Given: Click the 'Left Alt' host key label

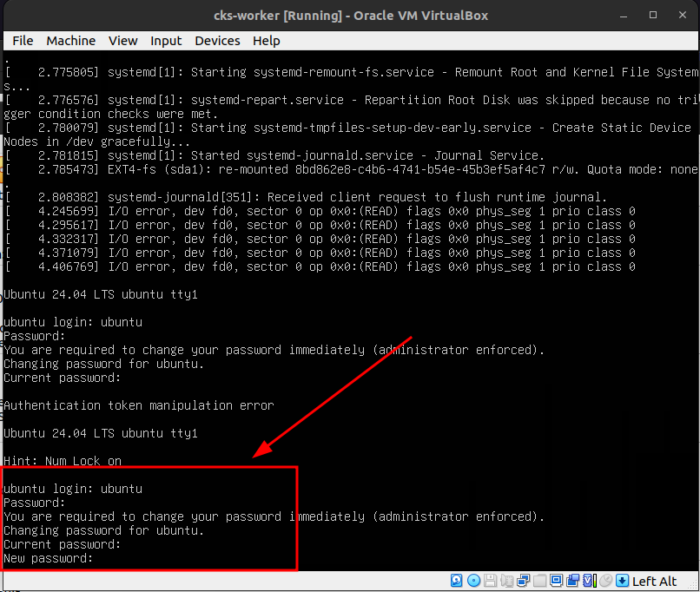Looking at the screenshot, I should (655, 581).
